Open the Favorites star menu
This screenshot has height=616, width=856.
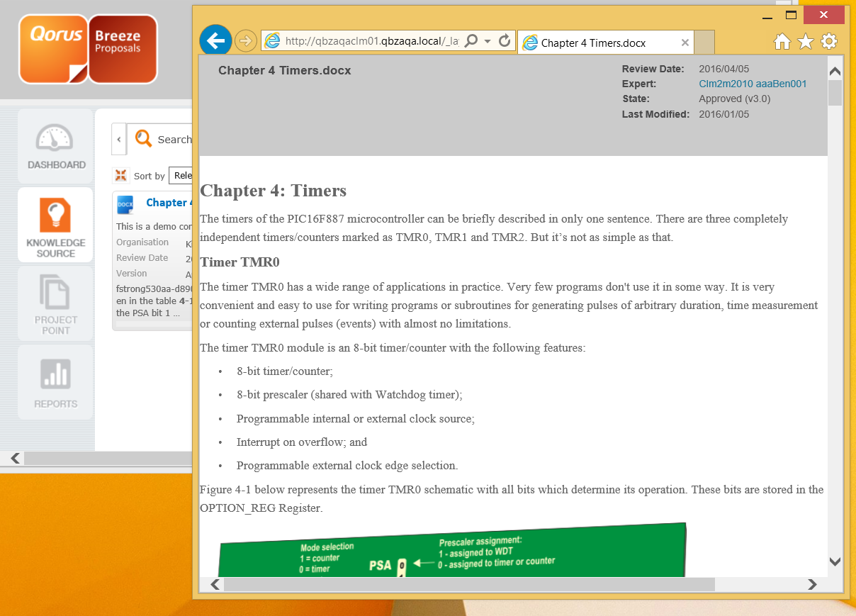[806, 42]
